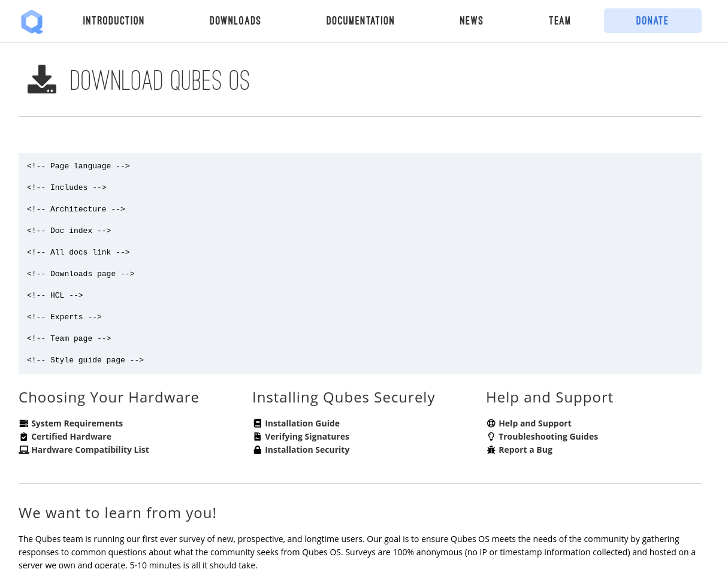Viewport: 728px width, 569px height.
Task: Click the "<!-- All docs link -->" code line
Action: 78,252
